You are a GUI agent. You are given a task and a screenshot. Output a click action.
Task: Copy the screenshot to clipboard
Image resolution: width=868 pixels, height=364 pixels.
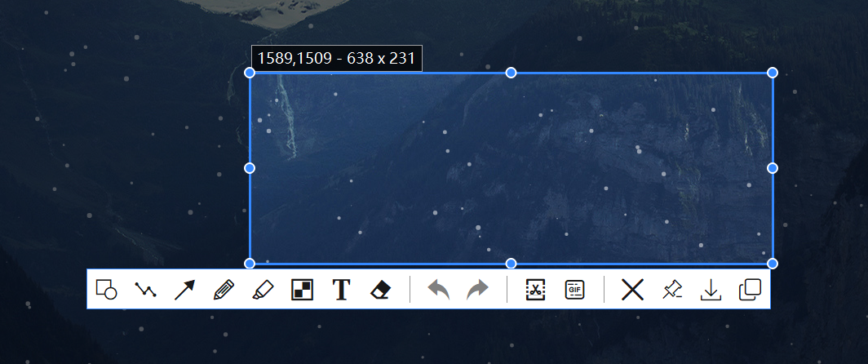(x=750, y=289)
